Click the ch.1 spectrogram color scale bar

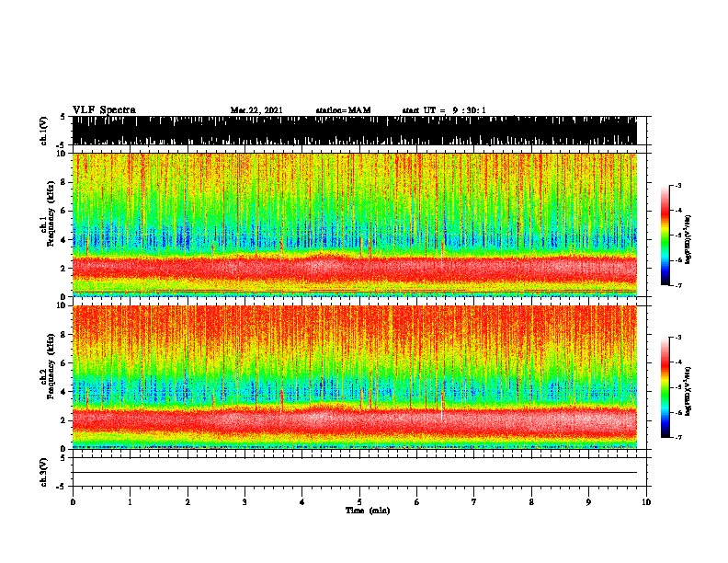click(665, 236)
